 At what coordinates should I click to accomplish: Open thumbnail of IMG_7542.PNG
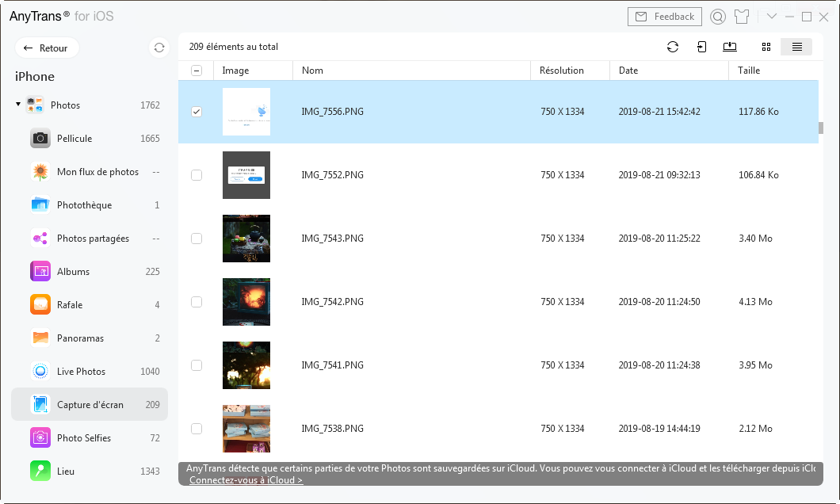(246, 302)
